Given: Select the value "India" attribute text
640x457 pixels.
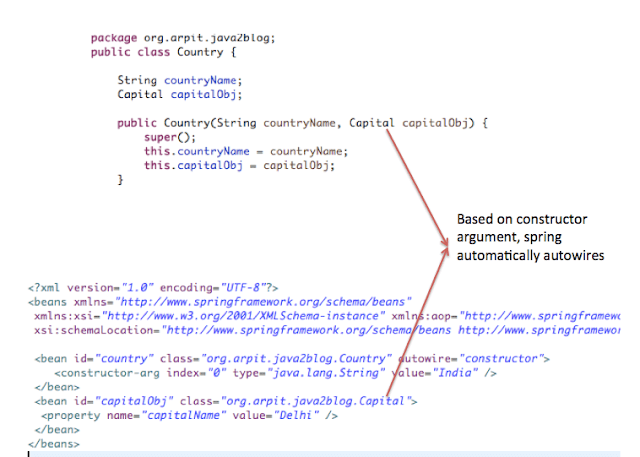Looking at the screenshot, I should [x=436, y=372].
